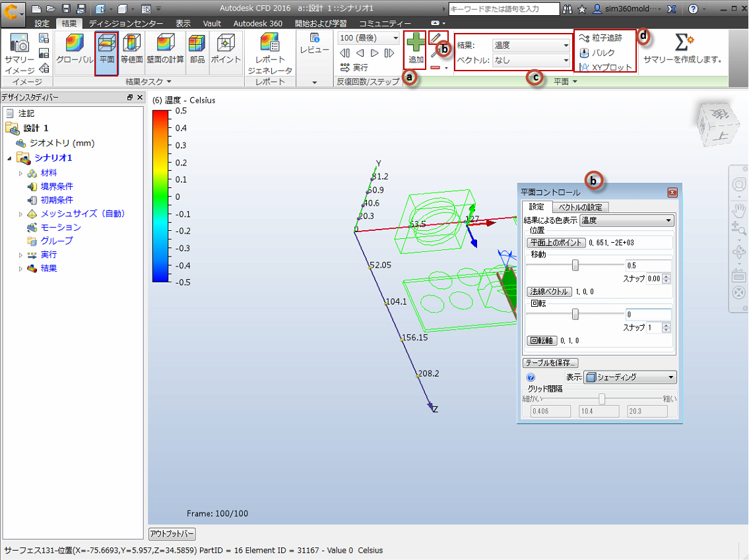Click the 移動 slider handle
The image size is (749, 560).
(x=575, y=265)
